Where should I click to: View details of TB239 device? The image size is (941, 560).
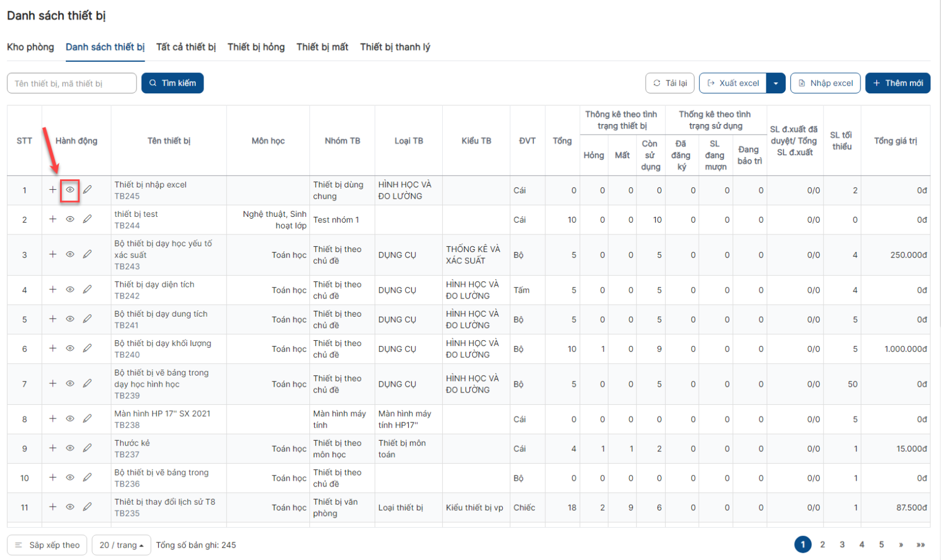70,384
